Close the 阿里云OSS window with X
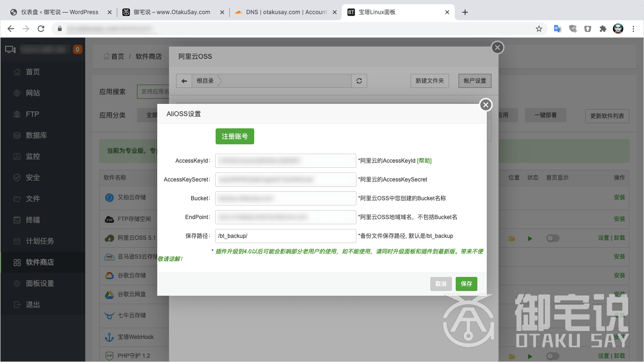Screen dimensions: 644x362 point(498,47)
